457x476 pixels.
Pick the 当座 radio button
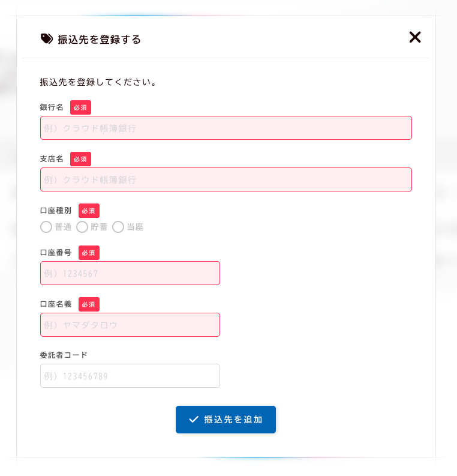tap(118, 227)
